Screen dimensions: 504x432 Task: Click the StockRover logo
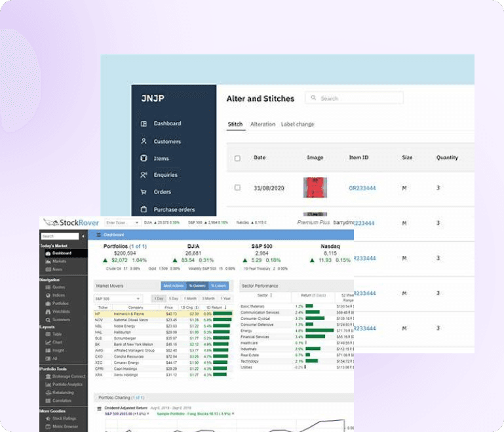click(x=71, y=222)
